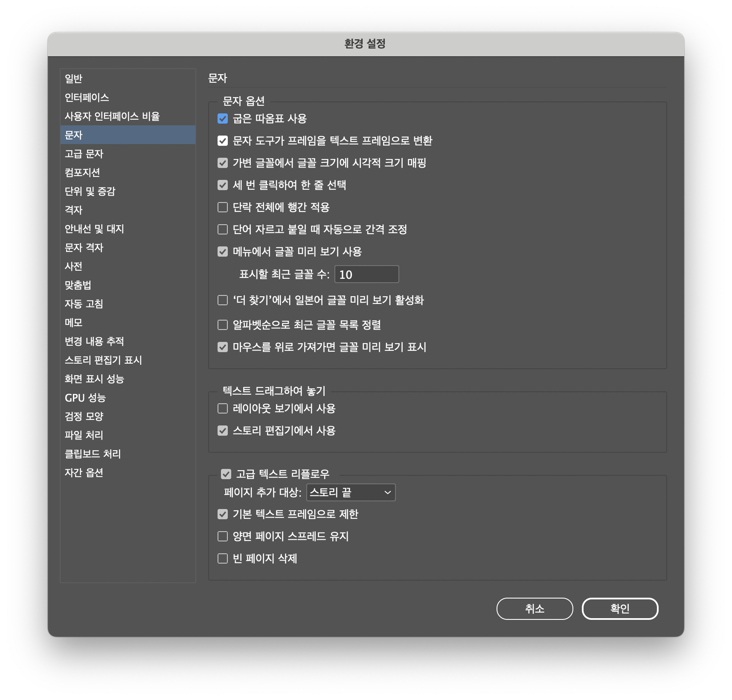Select 자동 고침 in the sidebar
732x700 pixels.
pos(128,304)
